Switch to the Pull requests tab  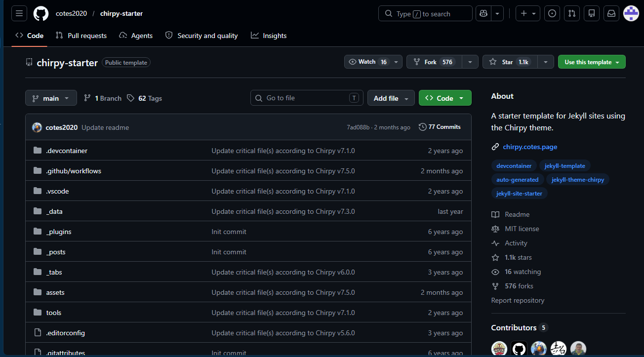(81, 36)
